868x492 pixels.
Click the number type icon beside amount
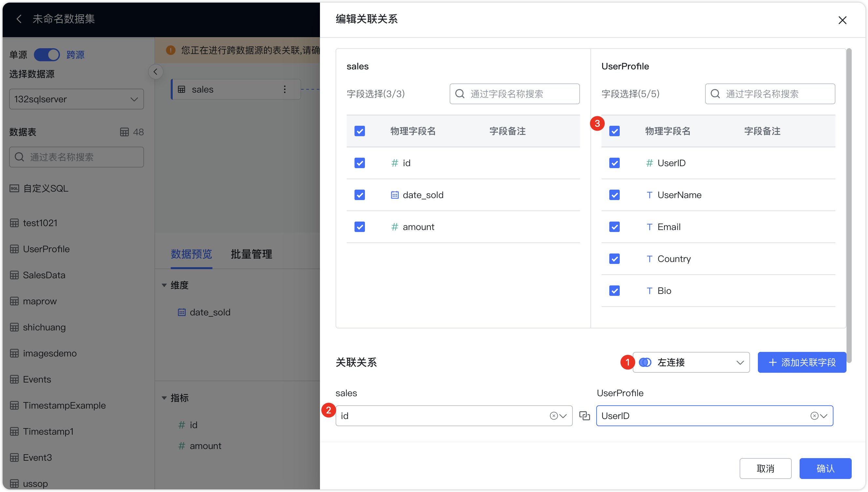click(x=394, y=227)
